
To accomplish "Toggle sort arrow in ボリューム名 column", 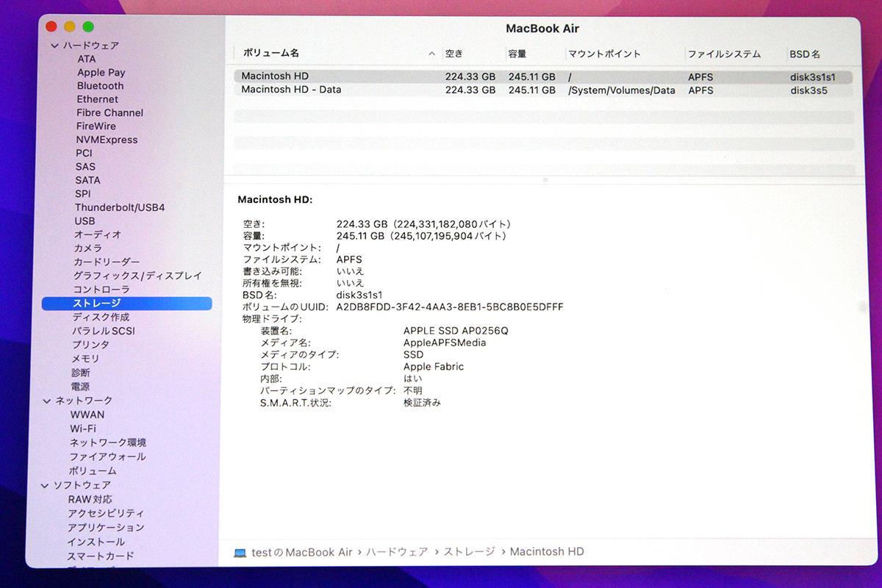I will [431, 54].
